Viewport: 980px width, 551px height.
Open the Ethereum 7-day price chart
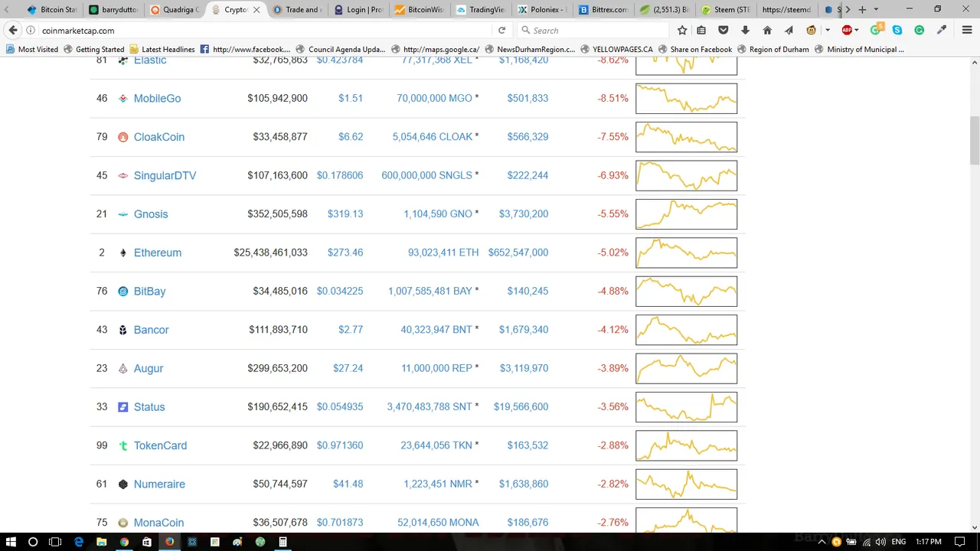686,253
